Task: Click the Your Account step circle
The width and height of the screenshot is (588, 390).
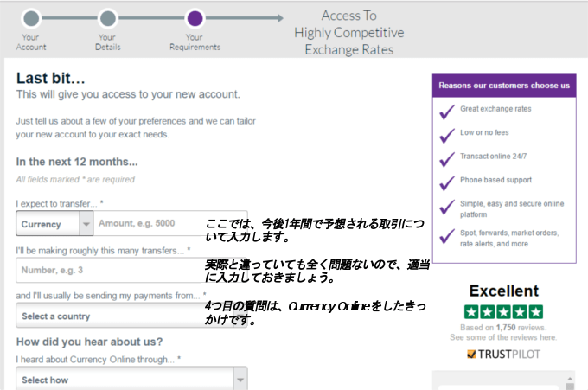Action: (x=31, y=18)
